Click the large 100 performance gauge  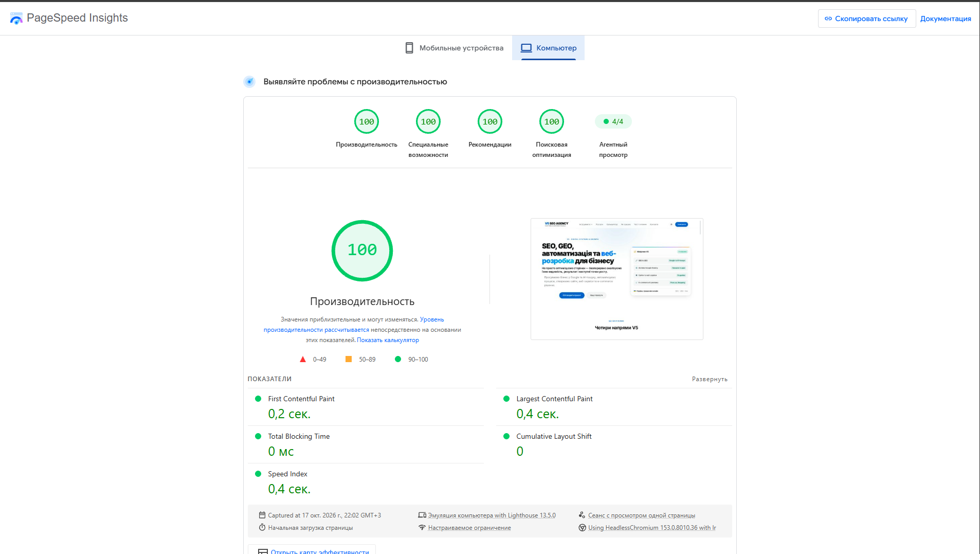[362, 251]
